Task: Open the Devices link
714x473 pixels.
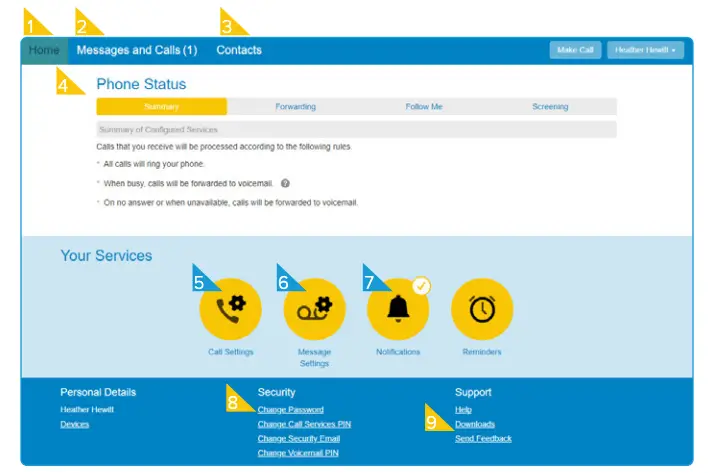Action: coord(75,424)
